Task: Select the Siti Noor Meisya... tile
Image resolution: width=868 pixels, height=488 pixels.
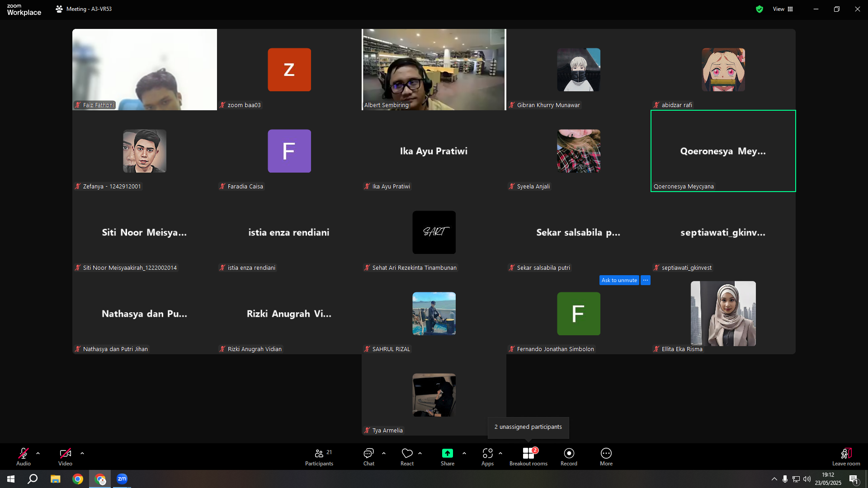Action: click(145, 232)
